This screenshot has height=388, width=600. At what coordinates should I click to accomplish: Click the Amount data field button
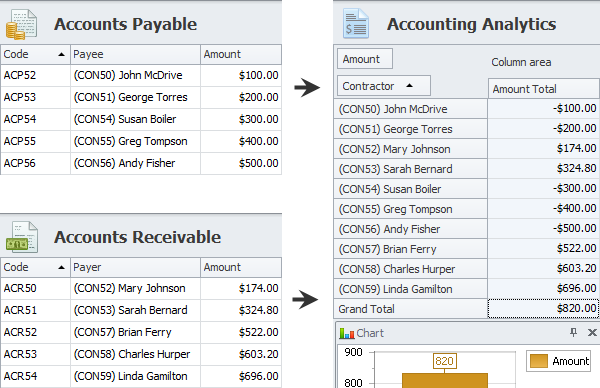point(365,59)
